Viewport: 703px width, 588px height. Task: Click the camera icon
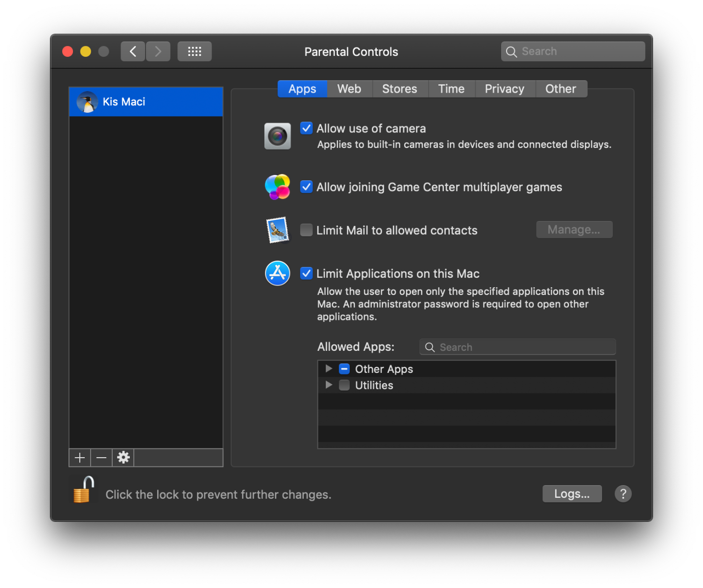pyautogui.click(x=277, y=136)
